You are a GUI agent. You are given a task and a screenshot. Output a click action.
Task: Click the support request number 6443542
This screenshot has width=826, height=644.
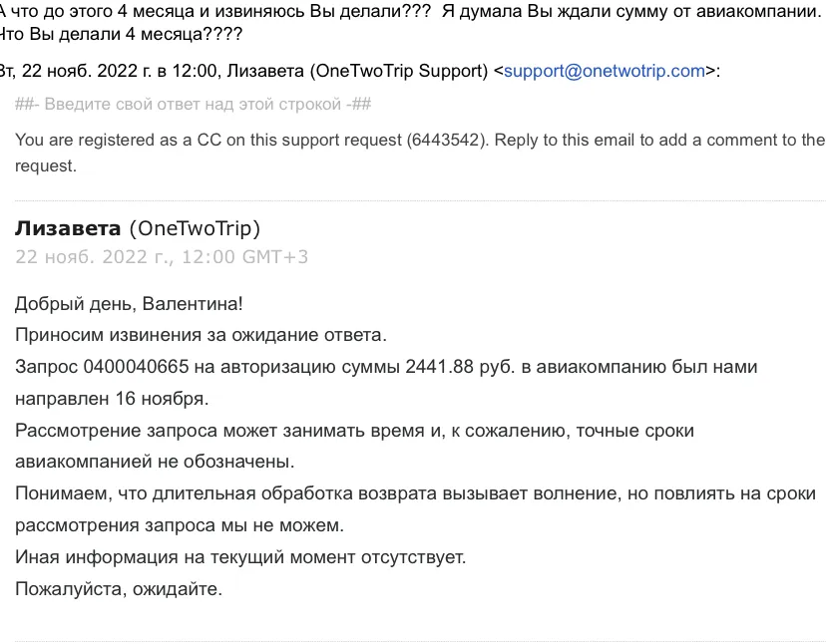pyautogui.click(x=445, y=141)
